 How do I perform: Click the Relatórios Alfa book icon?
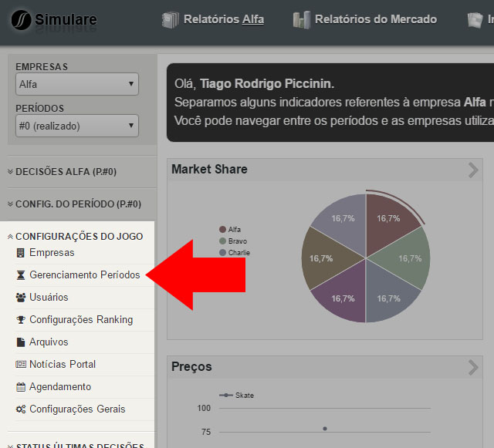pyautogui.click(x=171, y=20)
